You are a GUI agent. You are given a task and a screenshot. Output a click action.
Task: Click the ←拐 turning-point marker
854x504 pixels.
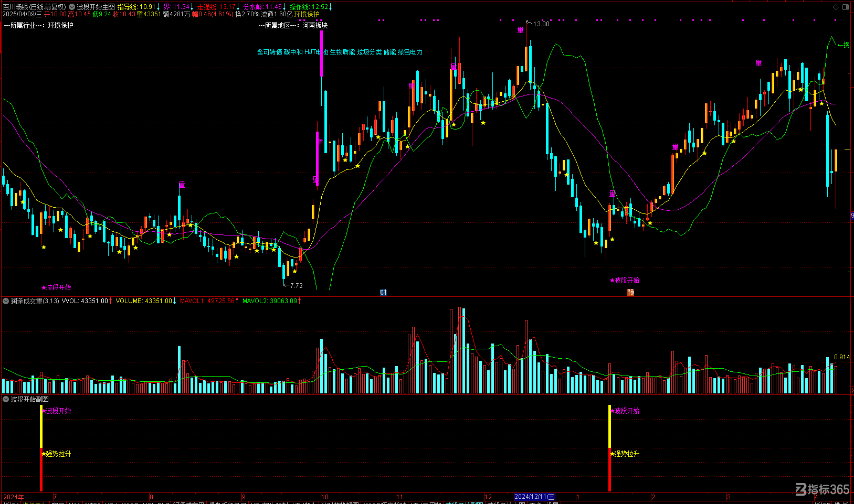(x=843, y=45)
